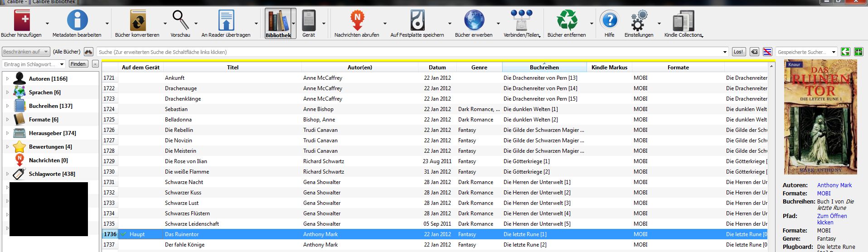This screenshot has width=868, height=252.
Task: Select the row titled Die Novizin
Action: 435,140
